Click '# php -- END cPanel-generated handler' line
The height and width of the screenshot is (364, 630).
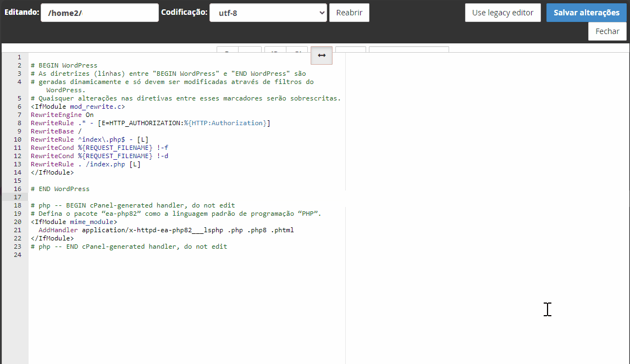[x=129, y=247]
